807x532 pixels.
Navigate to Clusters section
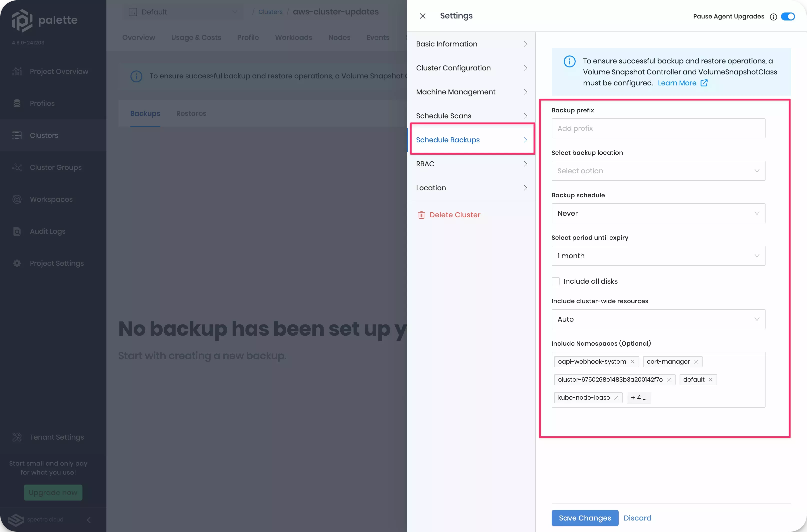click(x=44, y=135)
